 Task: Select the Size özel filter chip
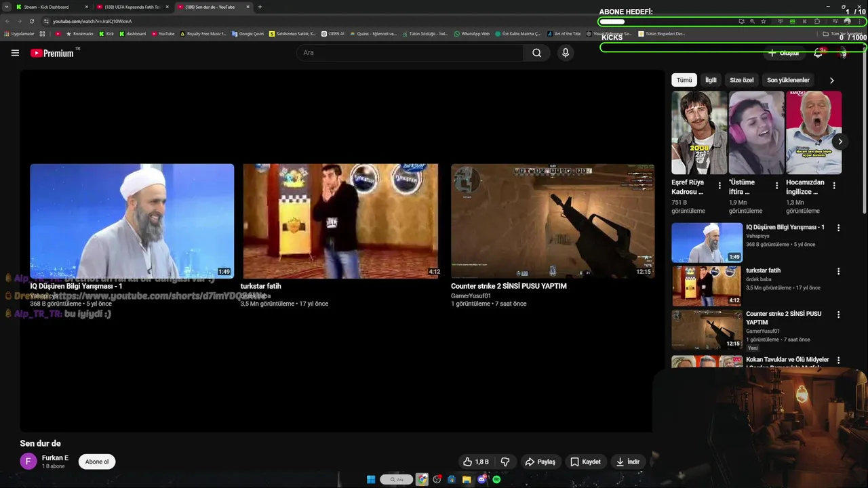coord(741,80)
